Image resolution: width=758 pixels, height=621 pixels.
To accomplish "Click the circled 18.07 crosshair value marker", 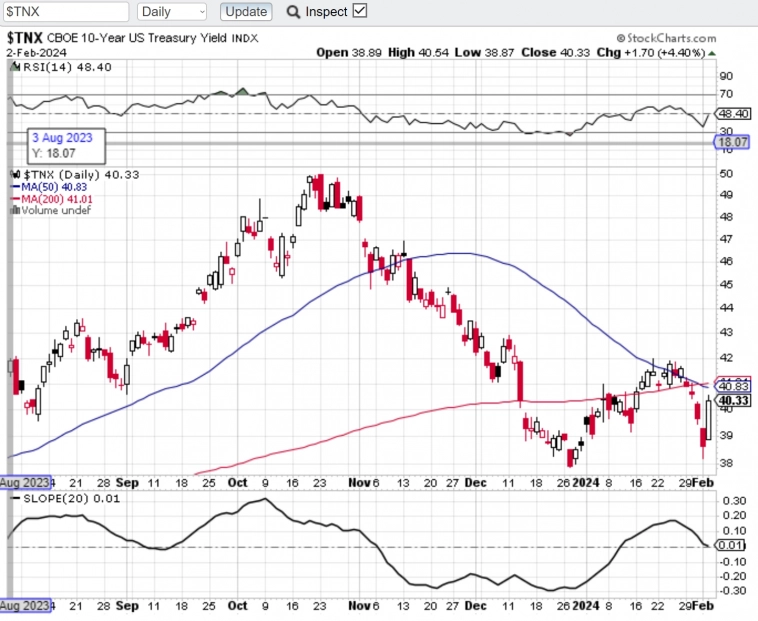I will coord(731,143).
